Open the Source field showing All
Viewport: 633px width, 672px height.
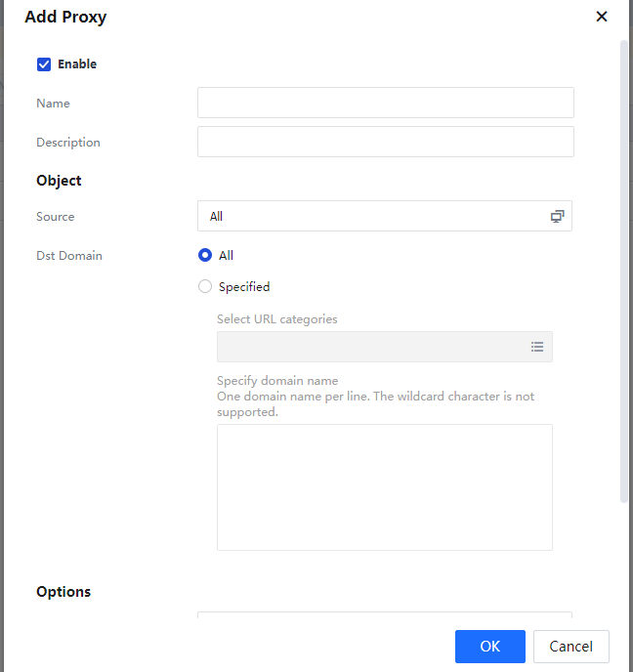pyautogui.click(x=371, y=217)
